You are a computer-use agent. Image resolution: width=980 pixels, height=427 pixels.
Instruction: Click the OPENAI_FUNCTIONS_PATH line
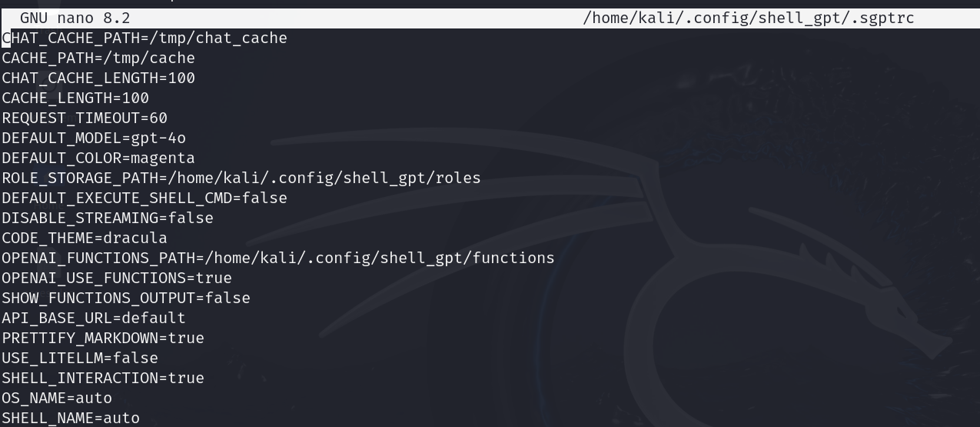[278, 258]
